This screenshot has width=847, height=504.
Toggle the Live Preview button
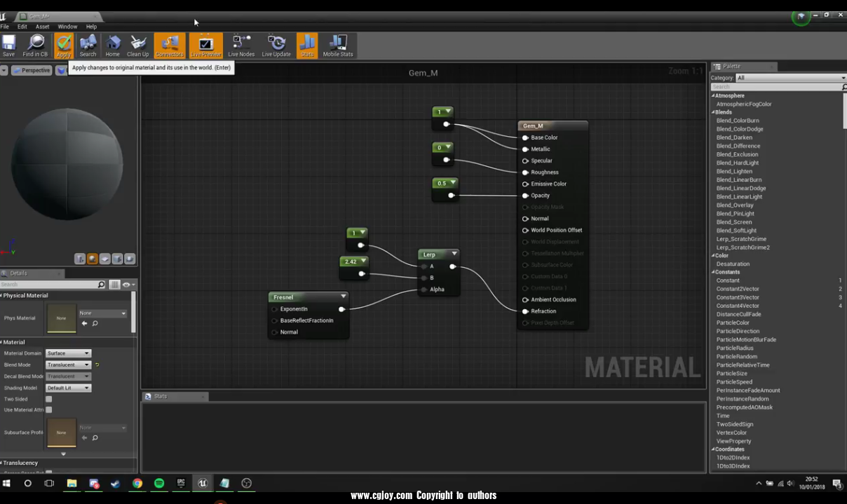point(205,45)
